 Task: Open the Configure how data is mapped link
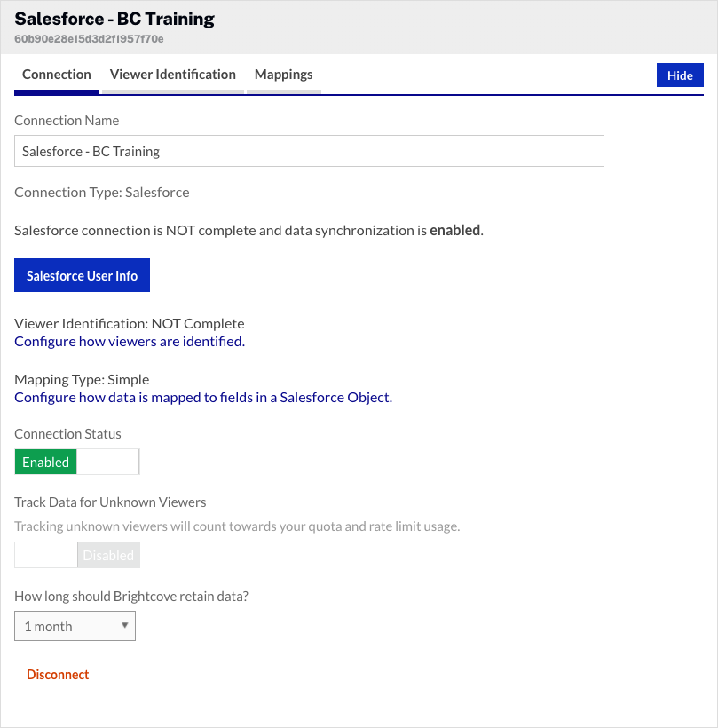point(203,397)
